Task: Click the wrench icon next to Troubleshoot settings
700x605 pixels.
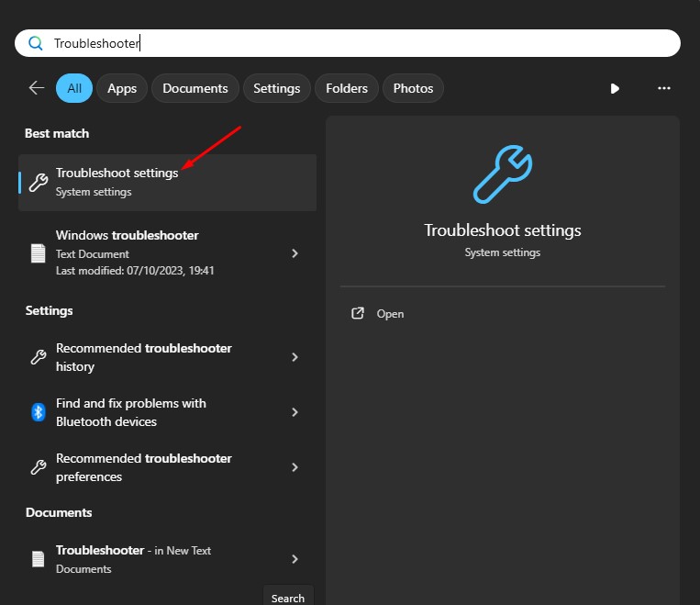Action: (39, 183)
